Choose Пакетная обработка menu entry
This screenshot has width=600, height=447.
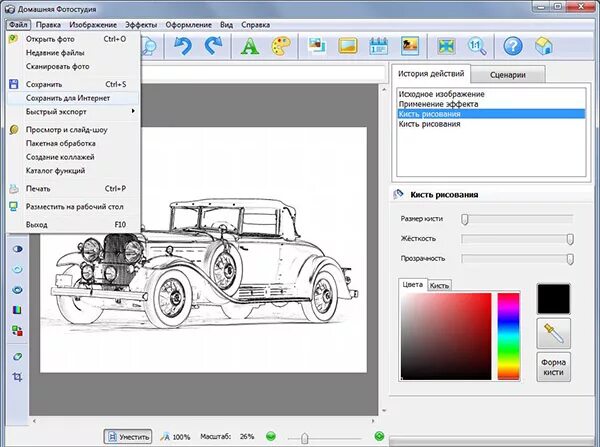tap(73, 144)
